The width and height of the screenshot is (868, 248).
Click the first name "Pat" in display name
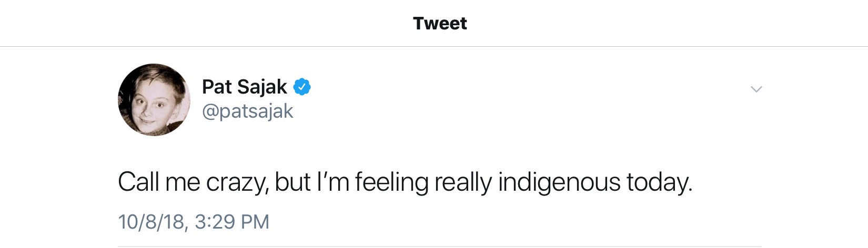click(217, 87)
